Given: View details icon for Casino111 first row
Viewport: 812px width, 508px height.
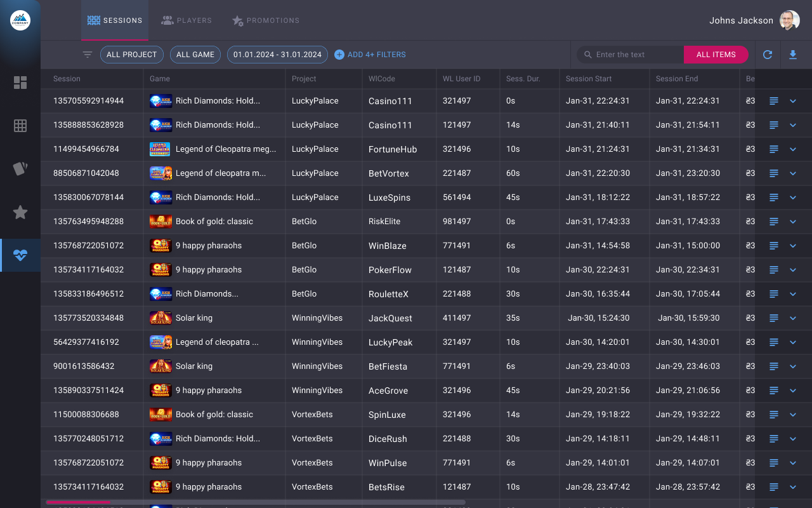Looking at the screenshot, I should pos(773,101).
